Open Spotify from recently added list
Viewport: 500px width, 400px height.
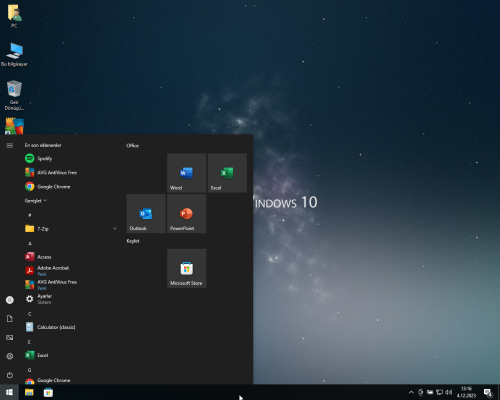click(x=71, y=158)
